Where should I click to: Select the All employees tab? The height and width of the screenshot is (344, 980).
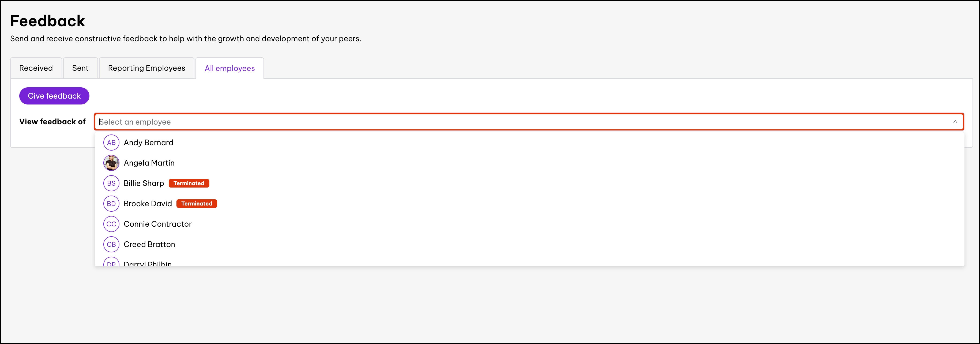click(x=230, y=69)
